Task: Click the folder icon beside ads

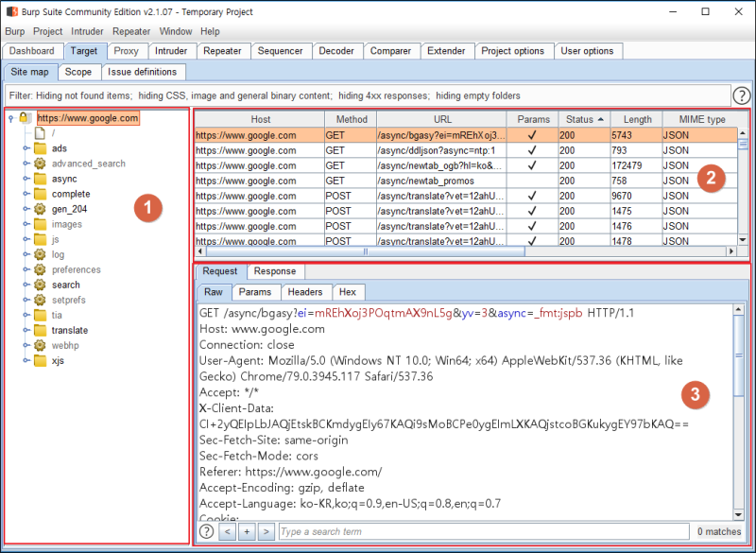Action: pos(40,148)
